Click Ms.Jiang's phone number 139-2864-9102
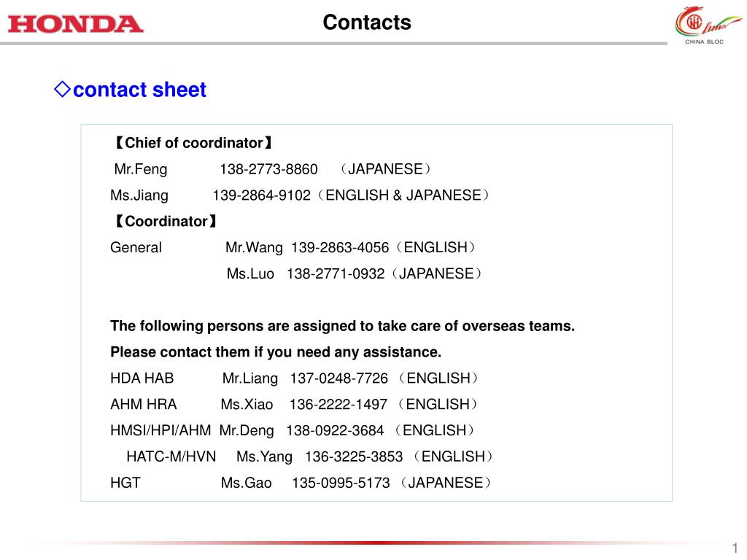Viewport: 747px width, 560px height. click(x=262, y=195)
